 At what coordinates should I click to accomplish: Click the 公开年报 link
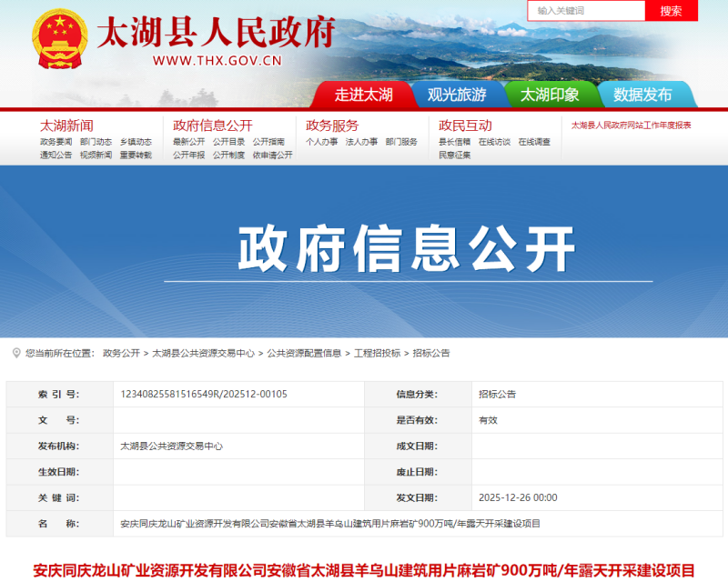[188, 155]
